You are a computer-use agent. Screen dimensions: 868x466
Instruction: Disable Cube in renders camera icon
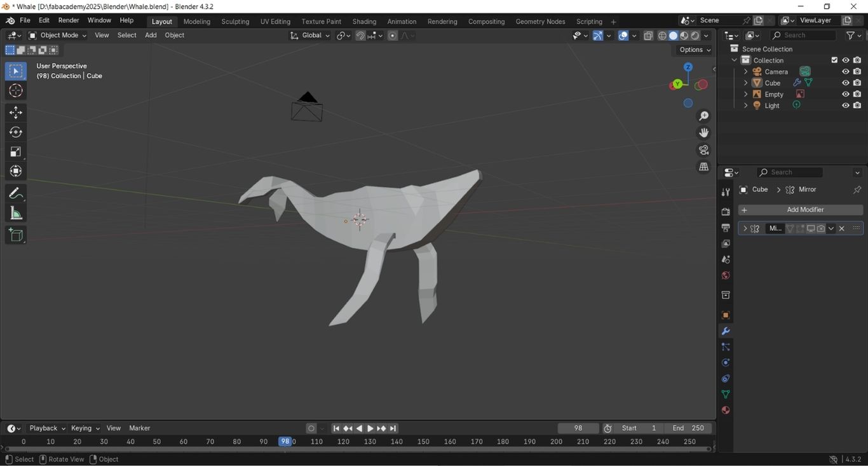pos(857,83)
